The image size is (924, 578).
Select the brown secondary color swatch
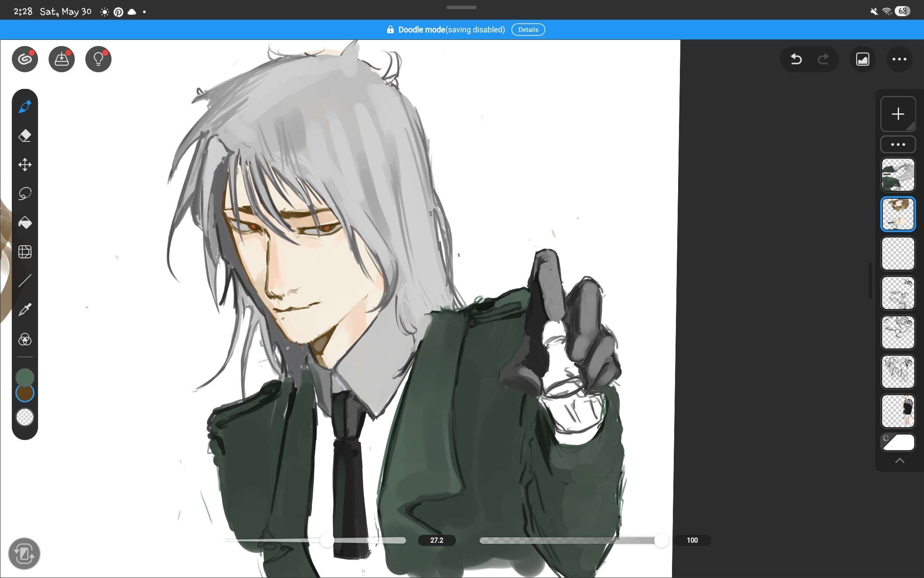[x=25, y=393]
